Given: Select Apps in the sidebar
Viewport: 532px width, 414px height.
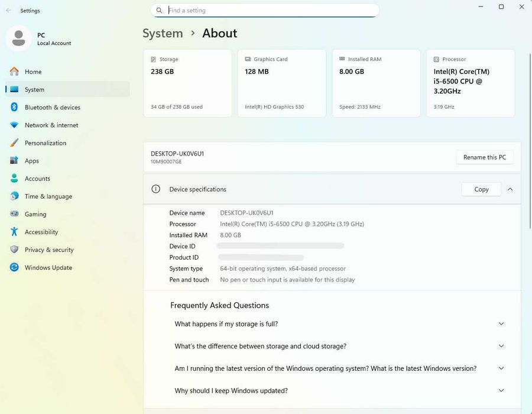Looking at the screenshot, I should click(x=67, y=160).
